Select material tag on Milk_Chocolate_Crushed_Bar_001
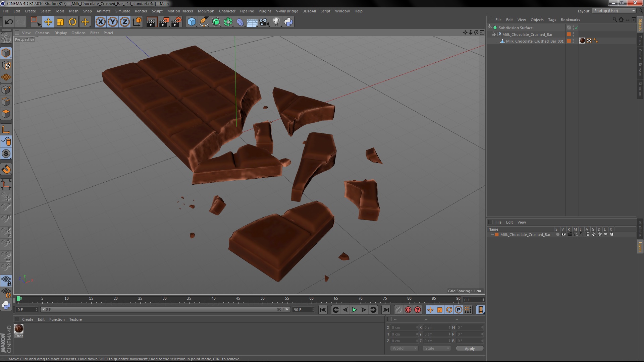This screenshot has width=644, height=362. click(x=582, y=41)
